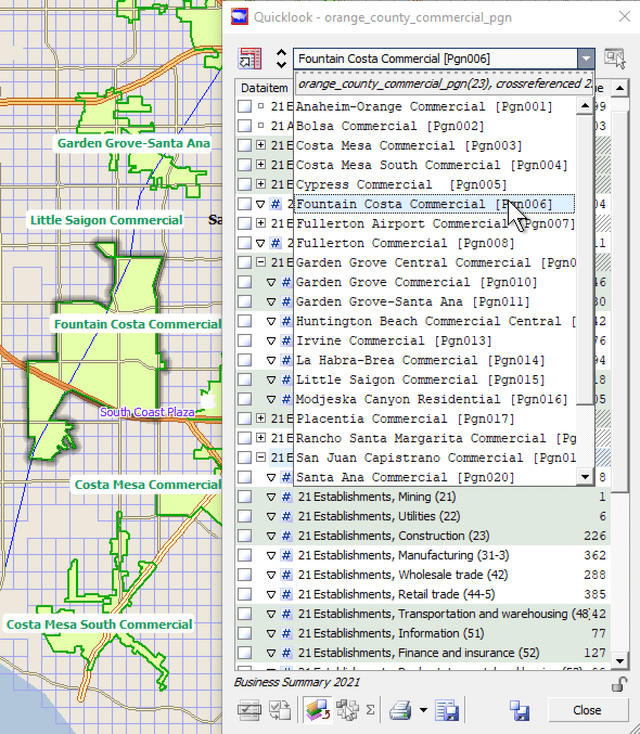This screenshot has width=640, height=734.
Task: Click the padlock icon above Close
Action: click(620, 684)
